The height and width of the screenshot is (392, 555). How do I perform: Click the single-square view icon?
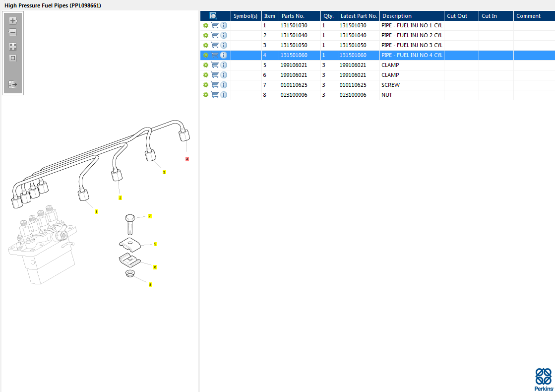click(x=13, y=58)
